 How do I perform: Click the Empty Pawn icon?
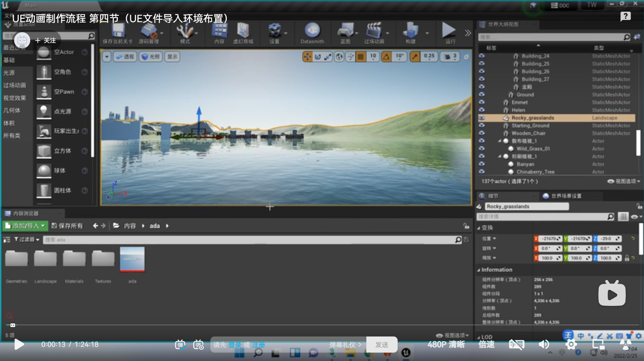pos(43,92)
